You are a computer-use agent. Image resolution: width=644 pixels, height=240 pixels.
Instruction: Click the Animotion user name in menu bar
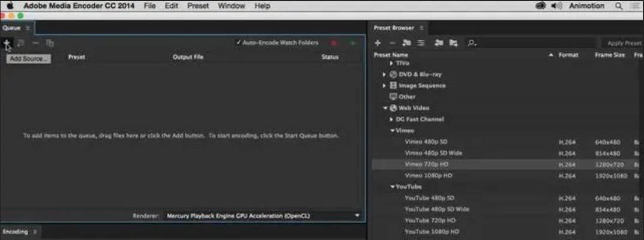click(x=586, y=6)
